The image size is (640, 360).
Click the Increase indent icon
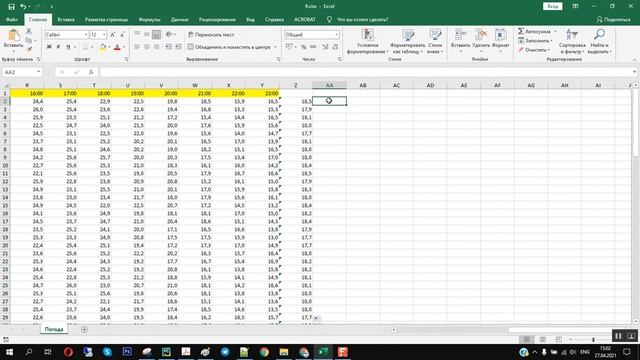[178, 47]
